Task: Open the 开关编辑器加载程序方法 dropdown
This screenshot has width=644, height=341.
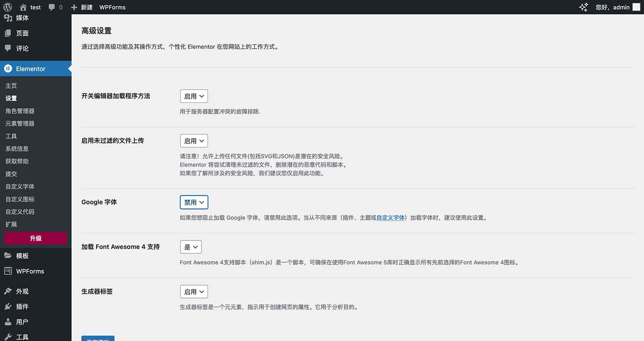Action: click(194, 96)
